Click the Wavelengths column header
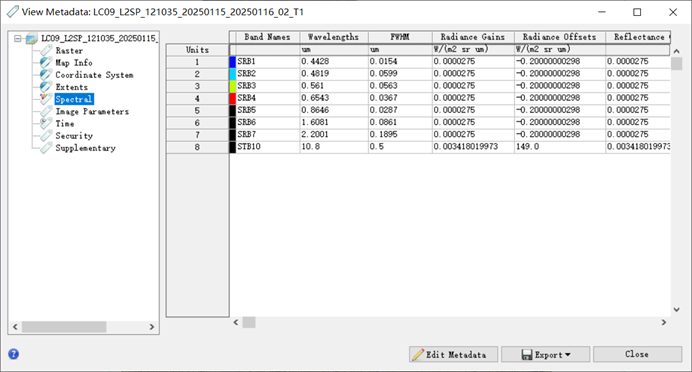692x372 pixels. coord(334,37)
